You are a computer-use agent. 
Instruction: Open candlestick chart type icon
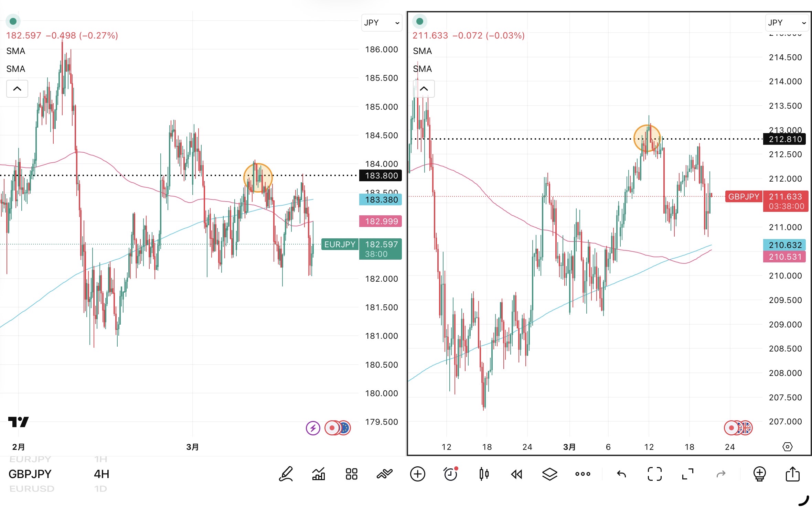pyautogui.click(x=484, y=474)
